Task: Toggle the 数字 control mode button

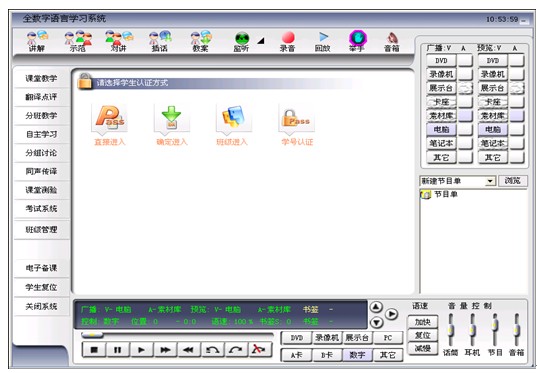Action: [x=357, y=355]
